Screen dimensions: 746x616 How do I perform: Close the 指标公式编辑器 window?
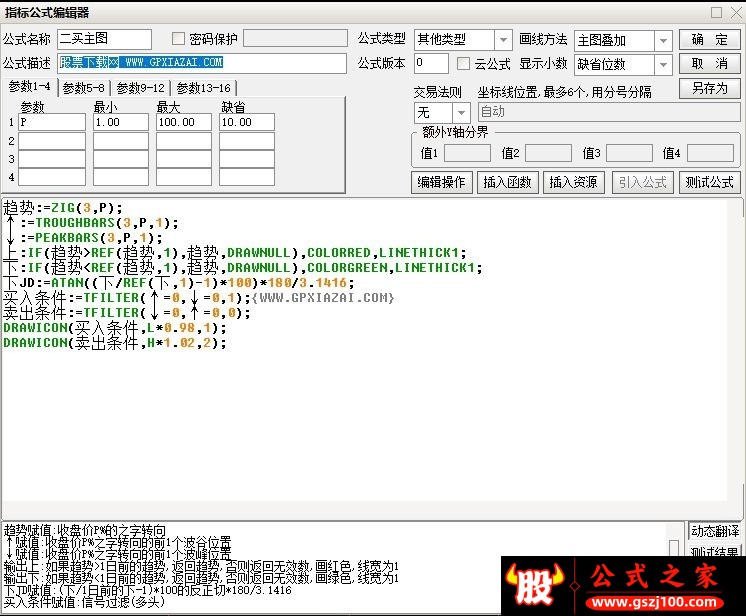click(x=736, y=12)
